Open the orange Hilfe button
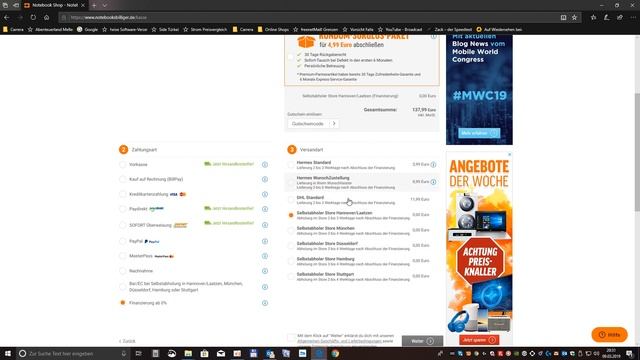The image size is (640, 360). (x=609, y=335)
